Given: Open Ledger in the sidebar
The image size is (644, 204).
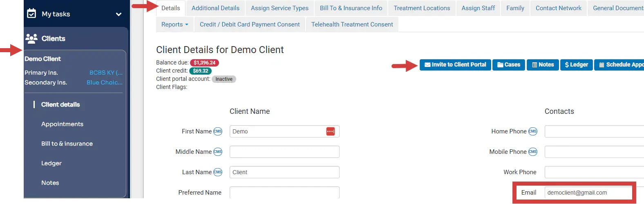Looking at the screenshot, I should (x=51, y=163).
